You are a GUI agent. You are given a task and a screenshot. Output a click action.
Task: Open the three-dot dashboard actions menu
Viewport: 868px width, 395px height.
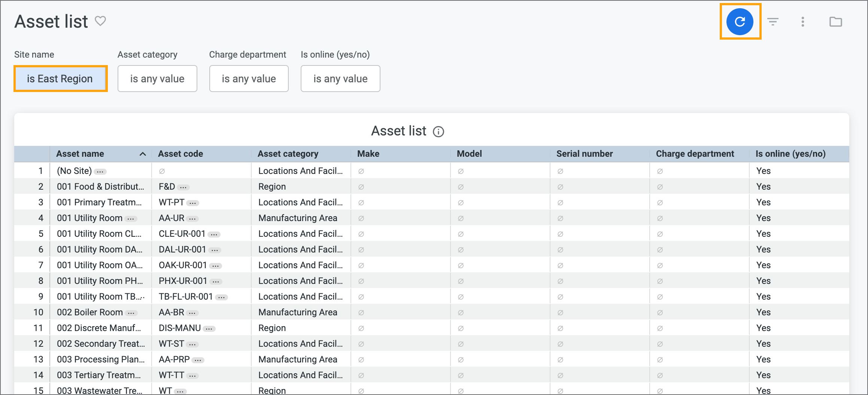point(803,22)
